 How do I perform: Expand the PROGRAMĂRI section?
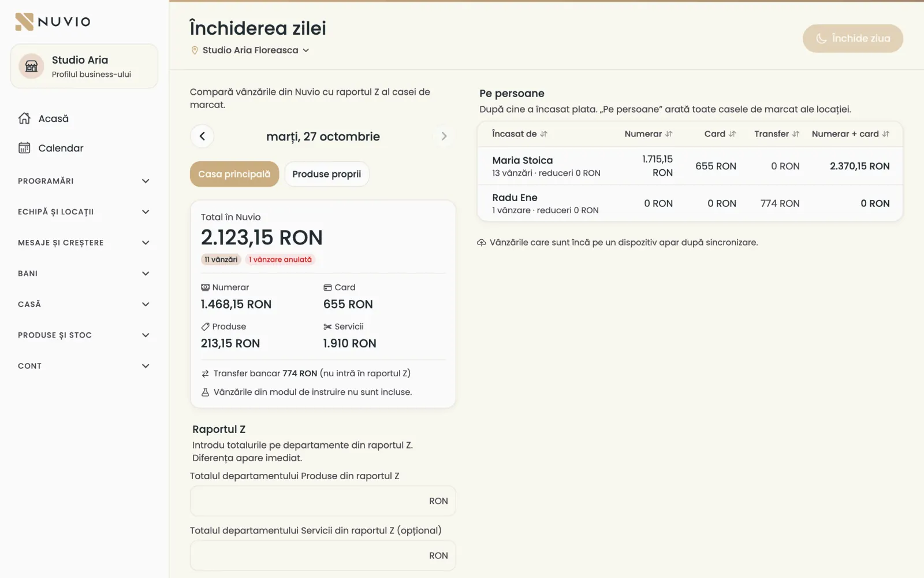point(84,181)
